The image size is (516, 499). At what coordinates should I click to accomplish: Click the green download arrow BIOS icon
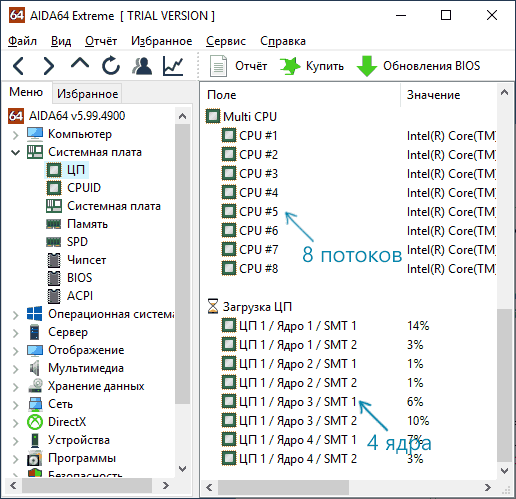click(x=367, y=66)
